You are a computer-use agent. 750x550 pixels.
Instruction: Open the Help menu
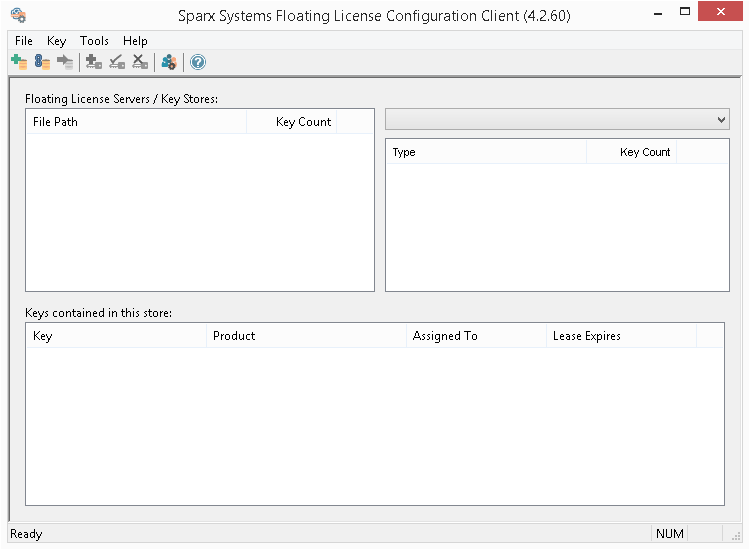pos(135,41)
